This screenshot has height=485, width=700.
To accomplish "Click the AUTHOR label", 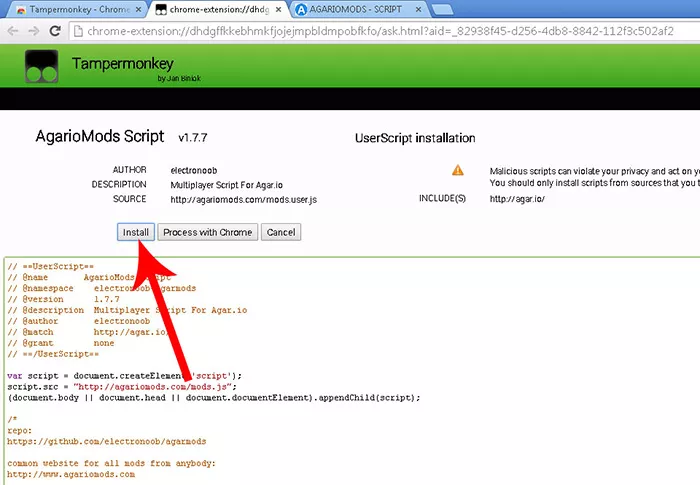I will pyautogui.click(x=129, y=170).
